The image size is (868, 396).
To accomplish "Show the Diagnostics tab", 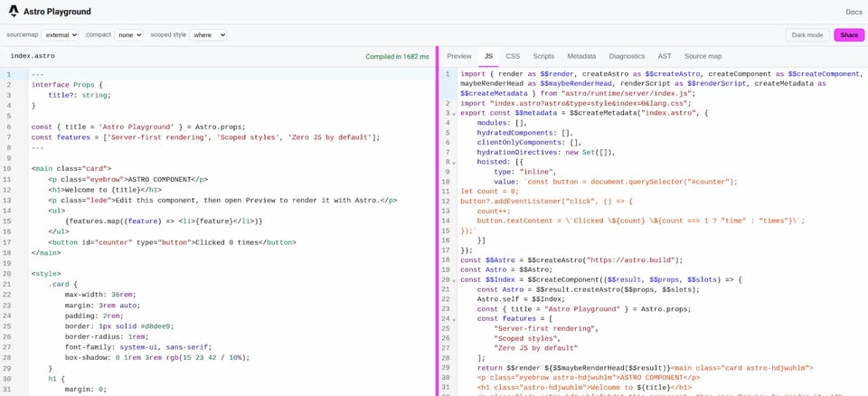I will 627,56.
